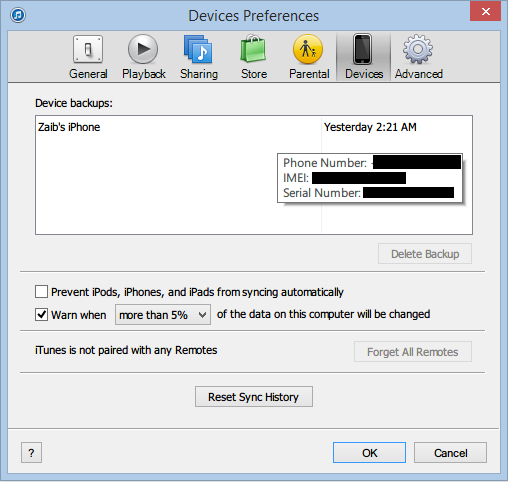The width and height of the screenshot is (508, 482).
Task: Confirm with the OK button
Action: (369, 453)
